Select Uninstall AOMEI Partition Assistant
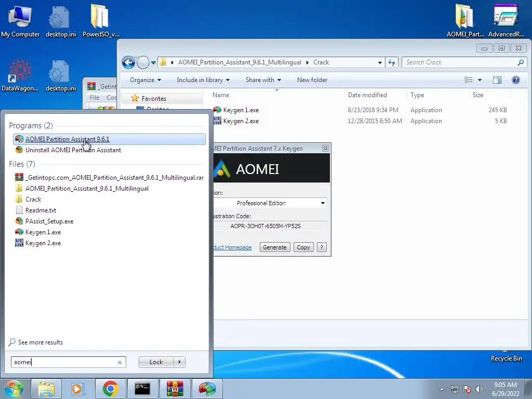 coord(73,150)
